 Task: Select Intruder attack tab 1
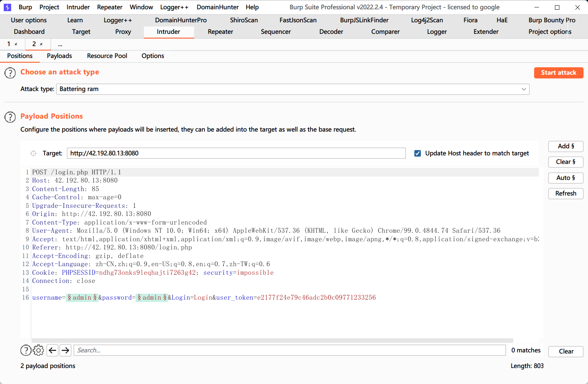[x=9, y=44]
